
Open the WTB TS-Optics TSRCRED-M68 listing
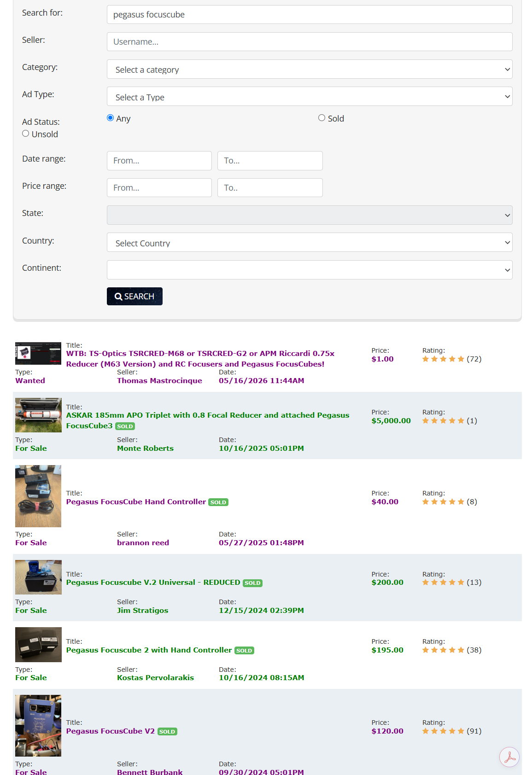coord(200,359)
